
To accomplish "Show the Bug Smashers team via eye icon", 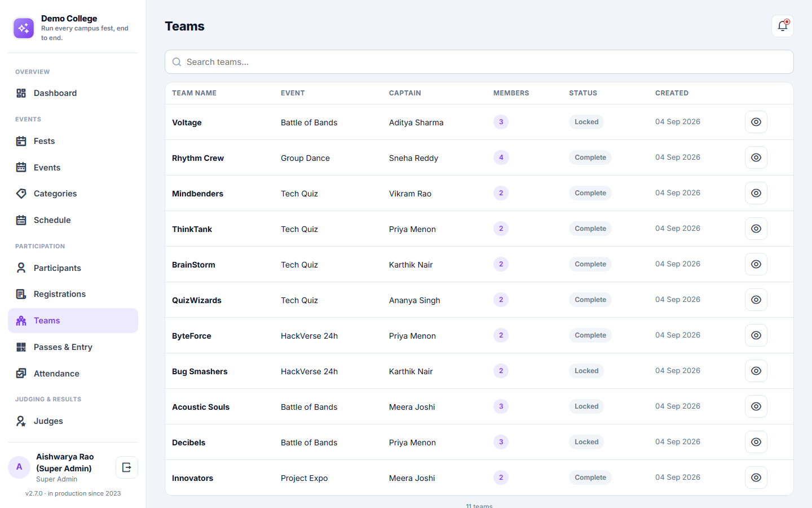I will [x=756, y=371].
